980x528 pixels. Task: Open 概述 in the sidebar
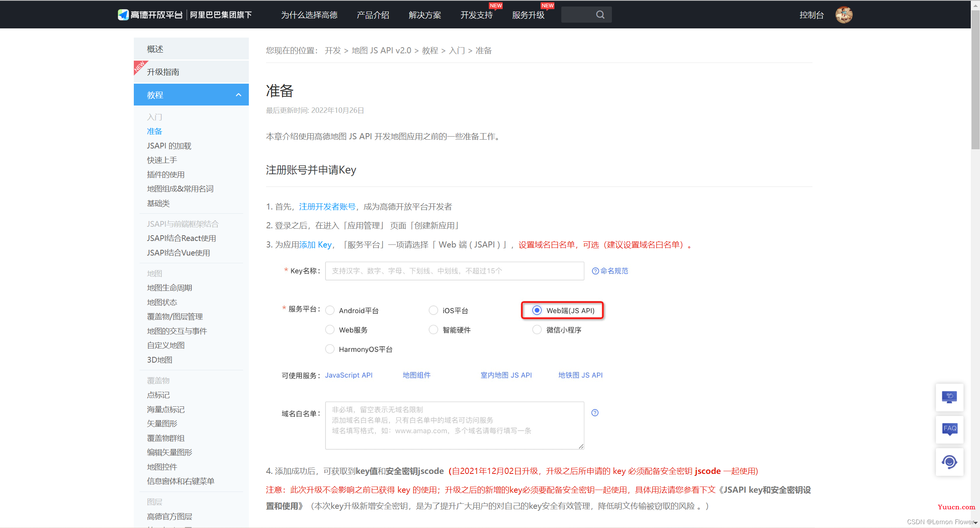coord(191,49)
